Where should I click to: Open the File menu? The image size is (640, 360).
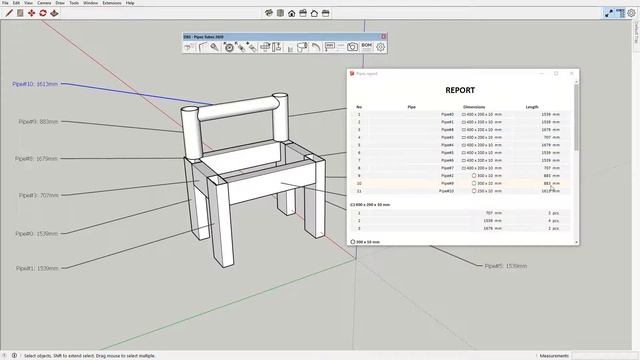click(5, 3)
